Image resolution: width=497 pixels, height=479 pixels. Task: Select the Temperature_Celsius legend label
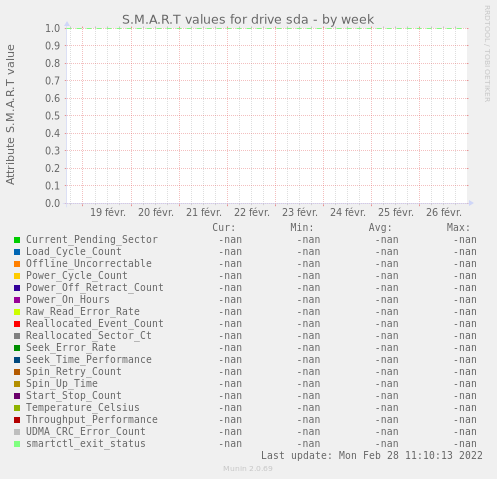(83, 407)
